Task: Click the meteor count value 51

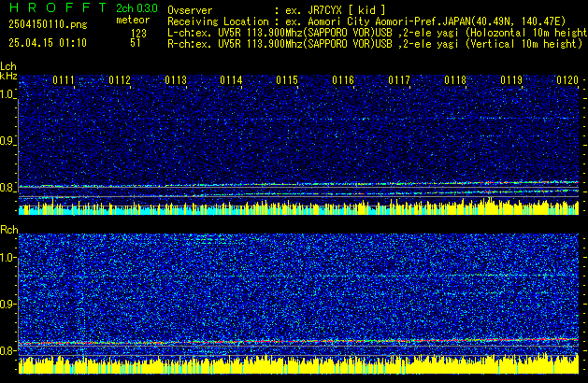Action: (136, 43)
